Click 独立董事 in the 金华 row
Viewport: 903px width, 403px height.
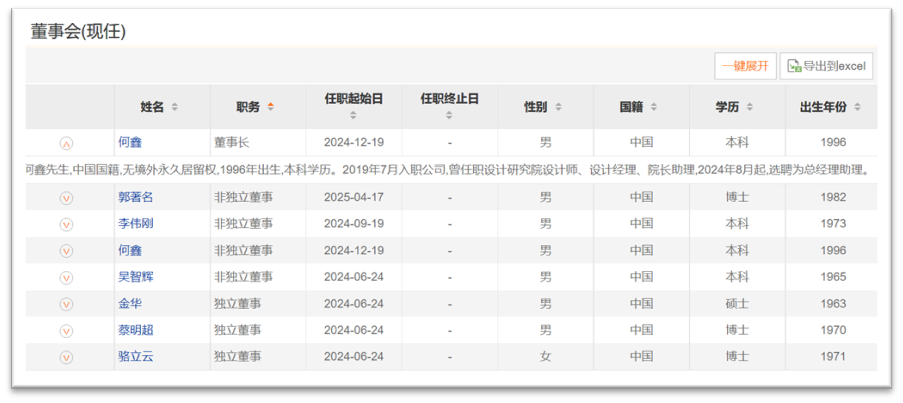[x=237, y=303]
